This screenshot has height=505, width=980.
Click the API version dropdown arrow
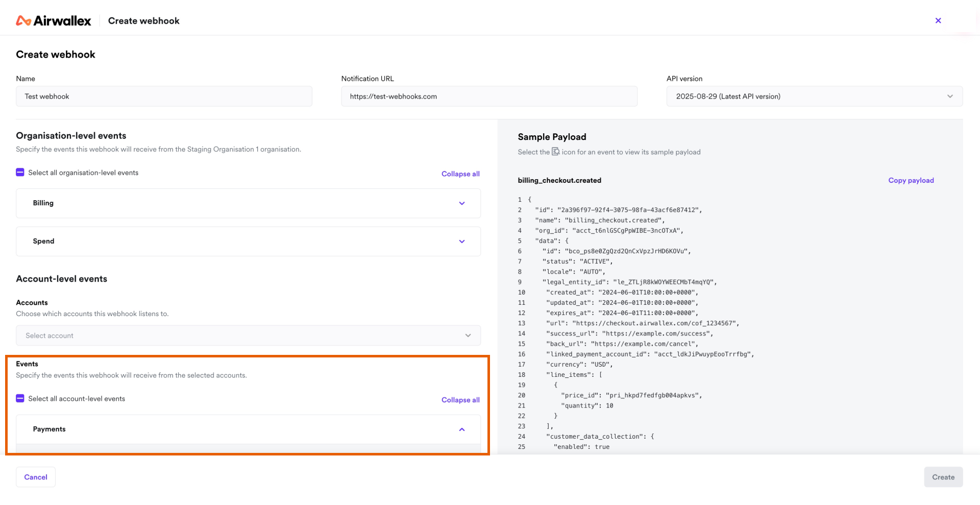[x=950, y=97]
